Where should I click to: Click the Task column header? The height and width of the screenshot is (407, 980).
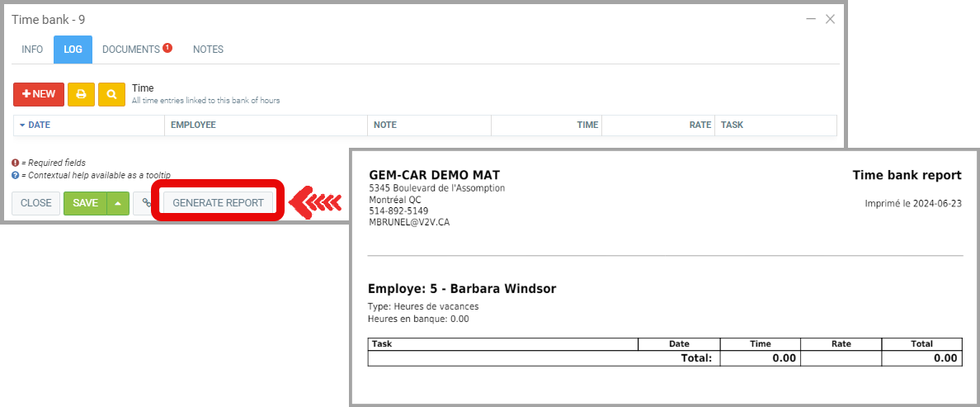(x=732, y=125)
